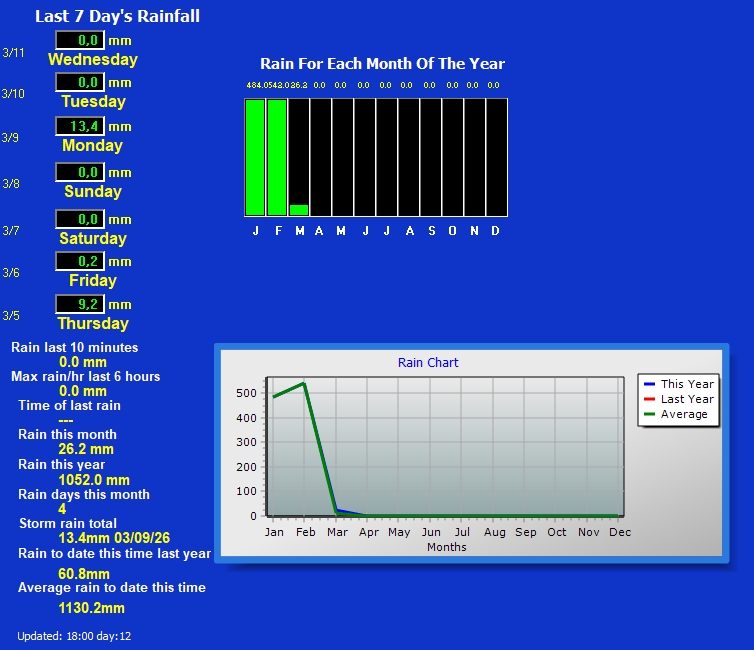Select the Storm rain total 13.4mm value
This screenshot has width=754, height=650.
pos(86,539)
